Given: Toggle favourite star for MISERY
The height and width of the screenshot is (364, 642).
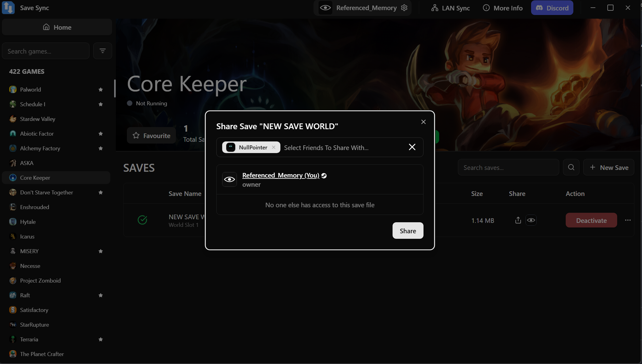Looking at the screenshot, I should [101, 251].
